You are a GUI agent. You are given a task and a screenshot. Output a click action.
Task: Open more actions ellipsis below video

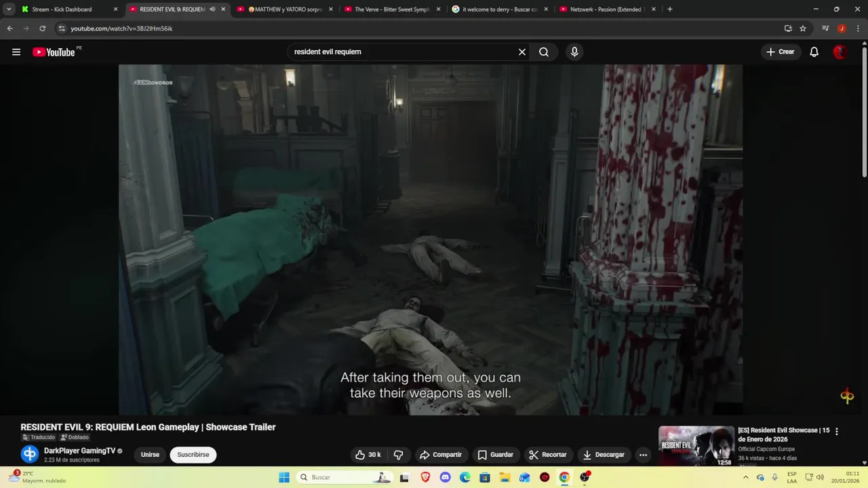click(x=643, y=455)
